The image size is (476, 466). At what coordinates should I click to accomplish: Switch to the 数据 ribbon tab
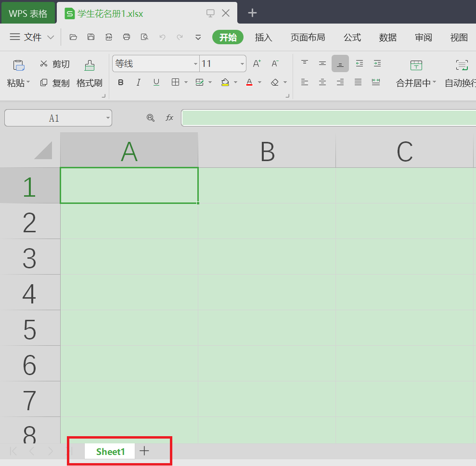(387, 38)
